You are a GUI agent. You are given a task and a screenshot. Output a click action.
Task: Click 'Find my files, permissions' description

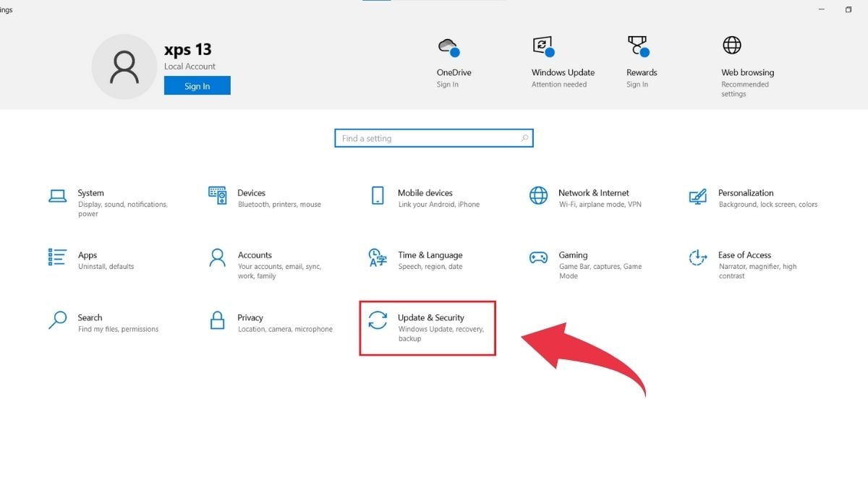coord(118,329)
